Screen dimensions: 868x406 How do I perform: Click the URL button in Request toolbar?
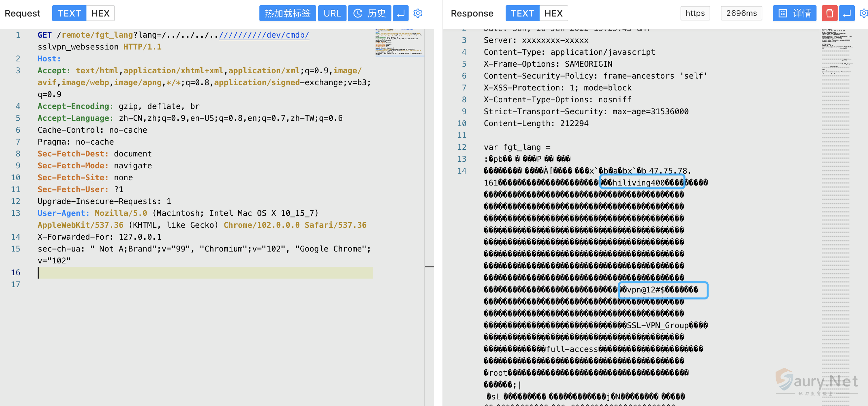click(332, 13)
